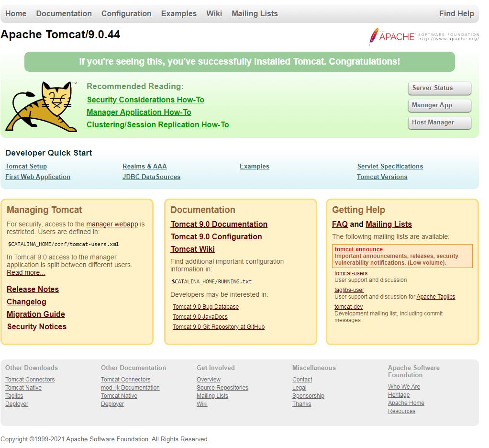Open Tomcat 9.0 Bug Database link
Image resolution: width=489 pixels, height=448 pixels.
206,307
